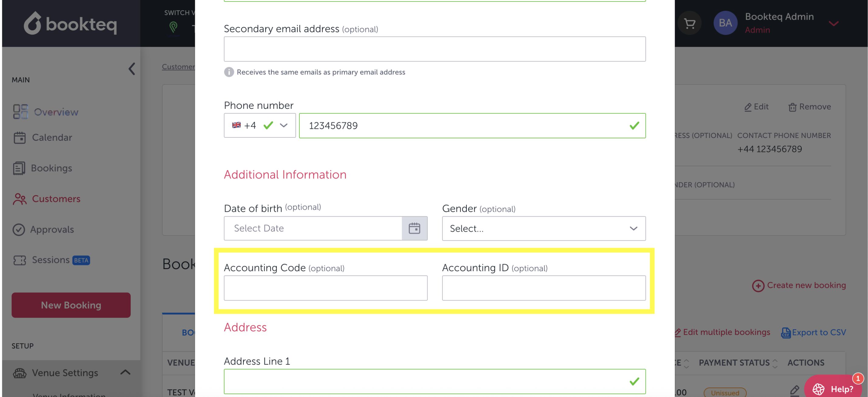Collapse the main sidebar with chevron
The width and height of the screenshot is (868, 397).
tap(132, 69)
